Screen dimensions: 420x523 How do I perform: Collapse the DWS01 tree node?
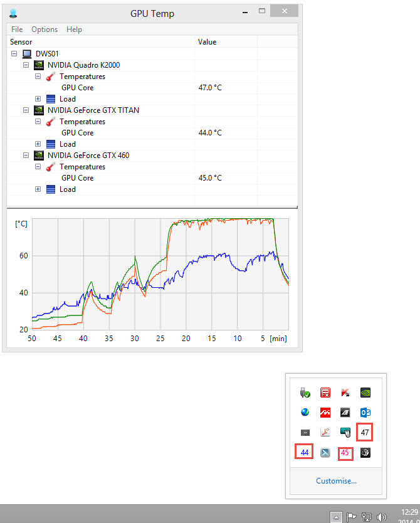[14, 54]
